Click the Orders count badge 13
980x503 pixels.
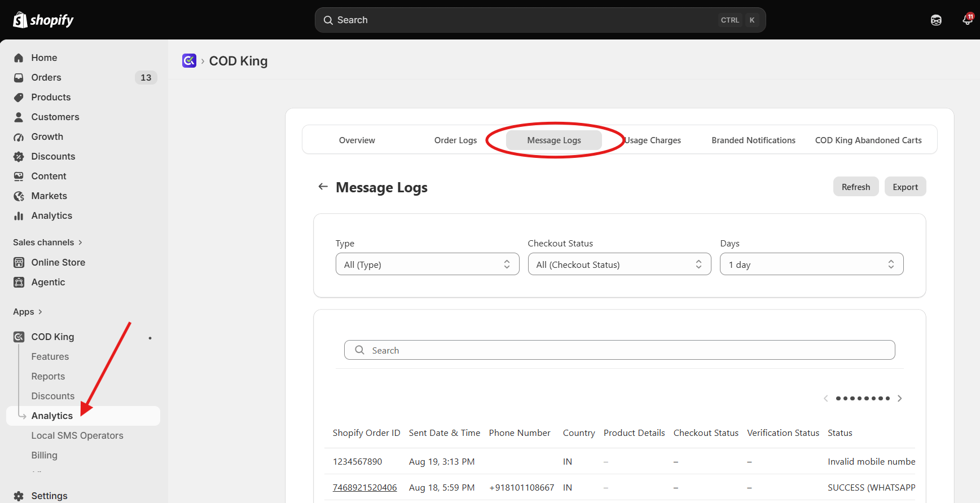click(146, 77)
